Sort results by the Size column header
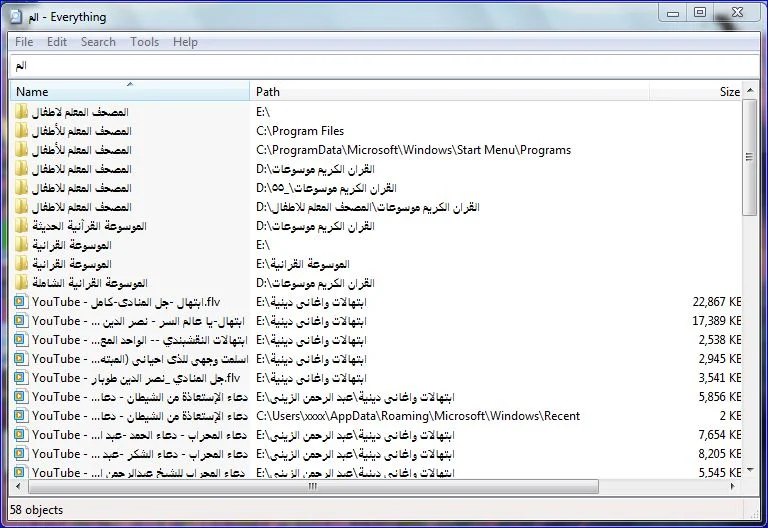The width and height of the screenshot is (768, 528). pyautogui.click(x=700, y=92)
